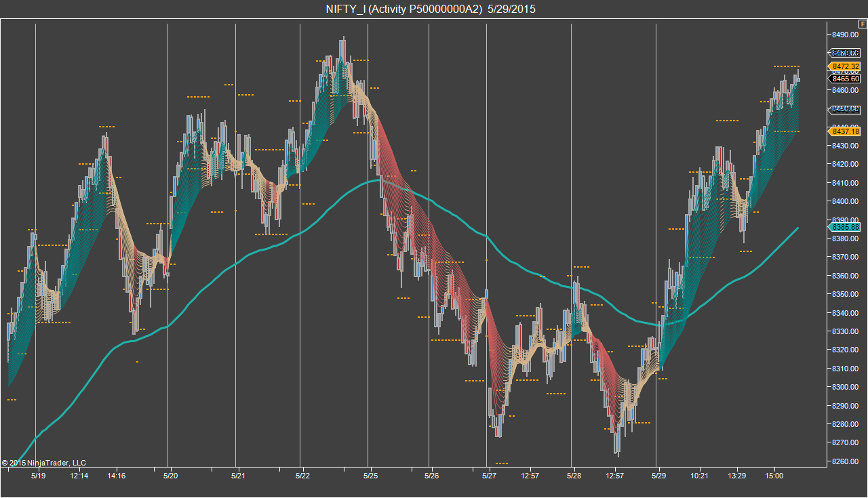Click the 13:29 time label
The width and height of the screenshot is (868, 498).
[736, 476]
